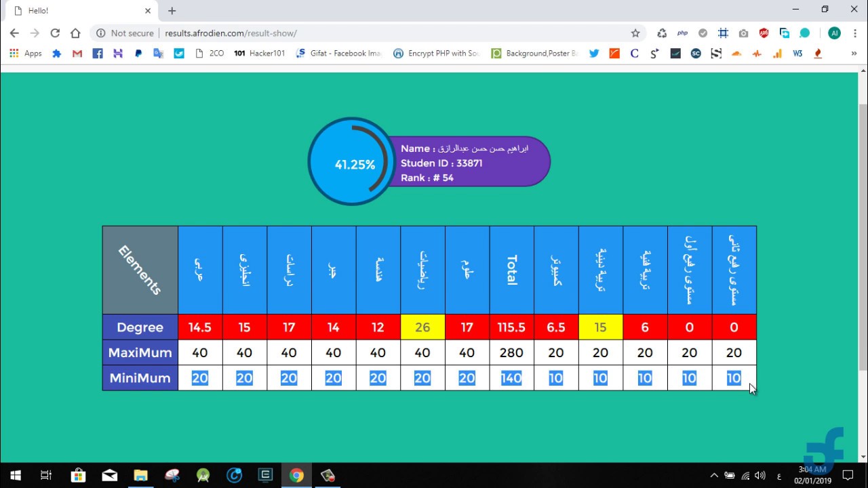This screenshot has height=488, width=868.
Task: Click the Degree value 14.5
Action: (x=200, y=327)
